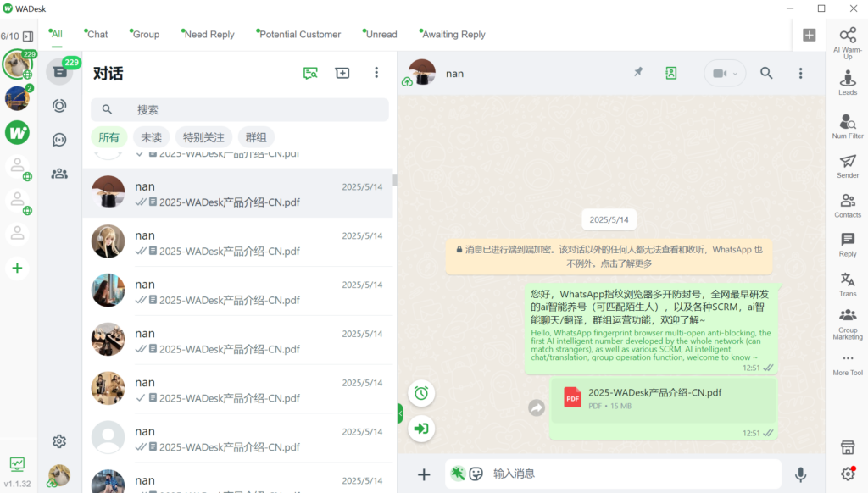Click the 2025/5/14 date chip in chat
The width and height of the screenshot is (868, 493).
609,219
